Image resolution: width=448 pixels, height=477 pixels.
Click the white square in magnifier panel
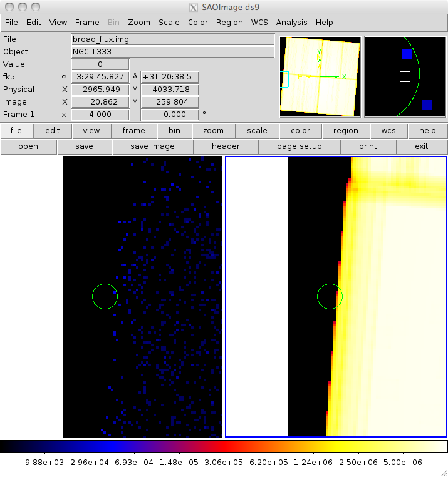click(x=405, y=76)
